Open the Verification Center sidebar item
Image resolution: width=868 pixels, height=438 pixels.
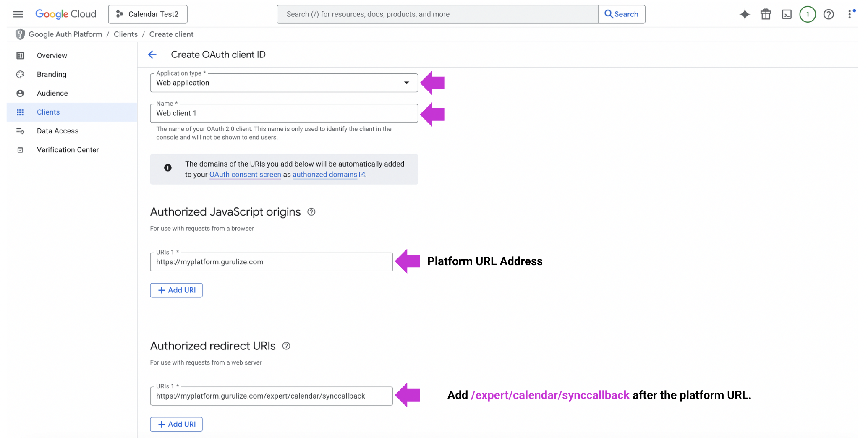click(x=72, y=150)
